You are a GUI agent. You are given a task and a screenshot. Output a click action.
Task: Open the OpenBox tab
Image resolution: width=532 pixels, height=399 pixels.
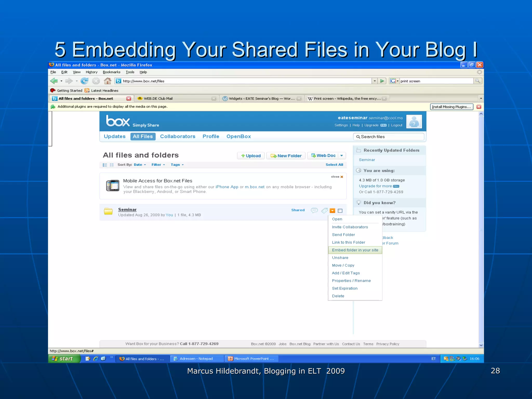[238, 136]
